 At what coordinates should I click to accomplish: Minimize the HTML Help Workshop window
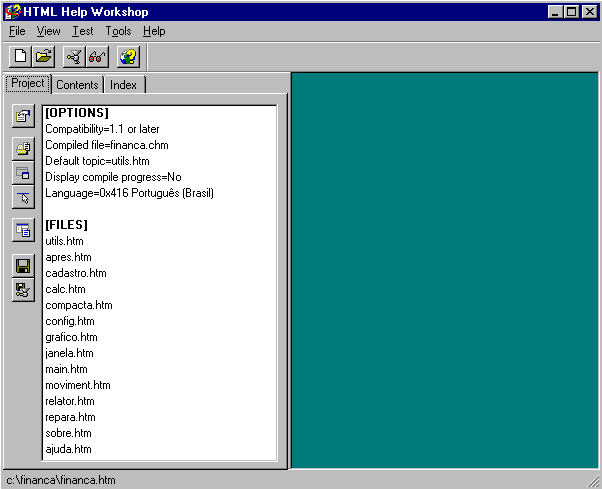click(555, 12)
